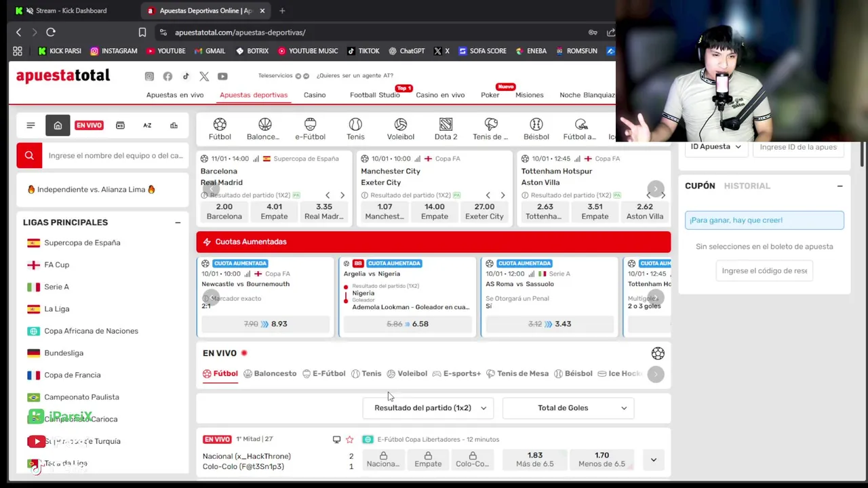Open the Resultado del partido (1x2) dropdown
The image size is (868, 488).
429,408
